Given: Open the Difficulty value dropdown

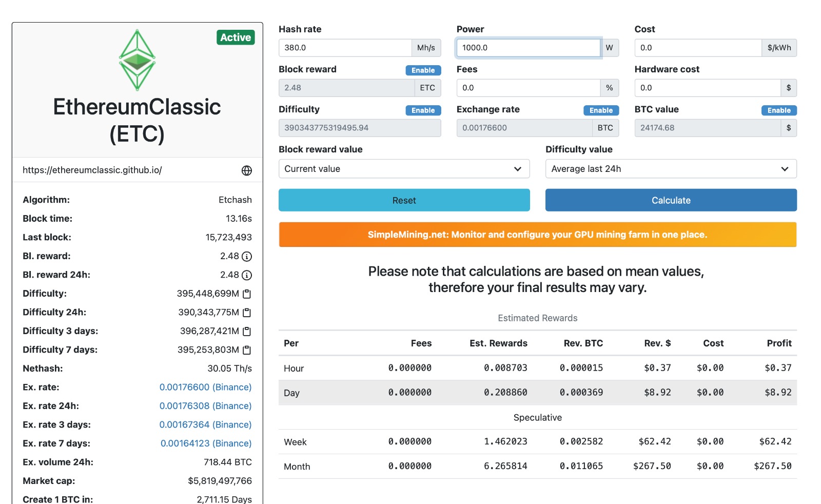Looking at the screenshot, I should click(671, 169).
